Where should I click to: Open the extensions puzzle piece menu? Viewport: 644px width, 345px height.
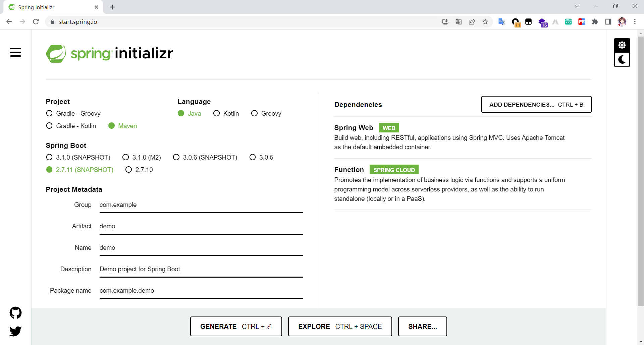click(x=595, y=22)
